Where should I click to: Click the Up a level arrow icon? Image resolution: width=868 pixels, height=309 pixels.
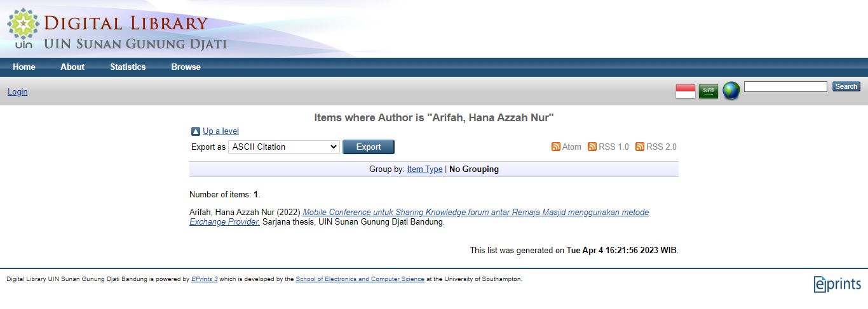click(x=196, y=131)
